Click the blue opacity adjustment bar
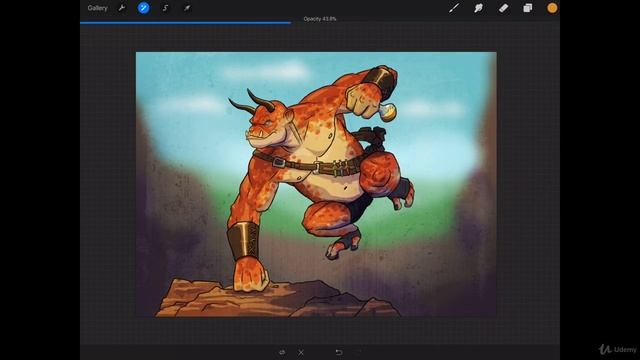Image resolution: width=640 pixels, height=360 pixels. click(x=185, y=23)
